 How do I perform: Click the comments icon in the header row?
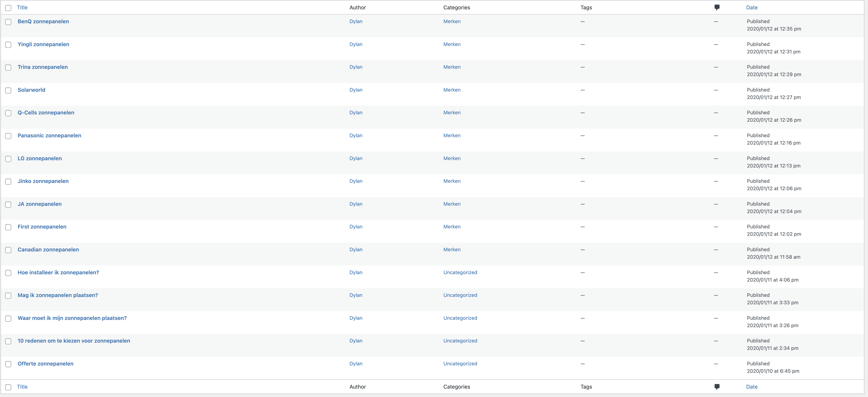point(717,7)
